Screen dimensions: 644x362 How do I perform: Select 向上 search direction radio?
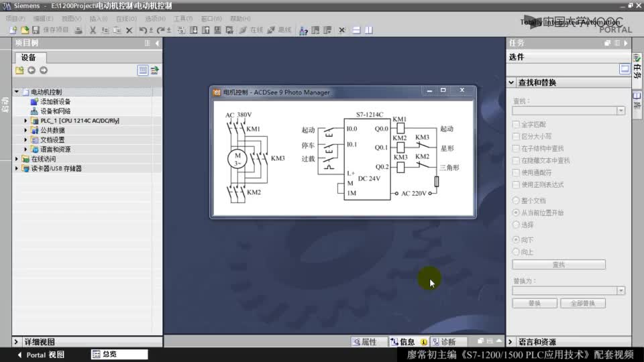pyautogui.click(x=516, y=251)
